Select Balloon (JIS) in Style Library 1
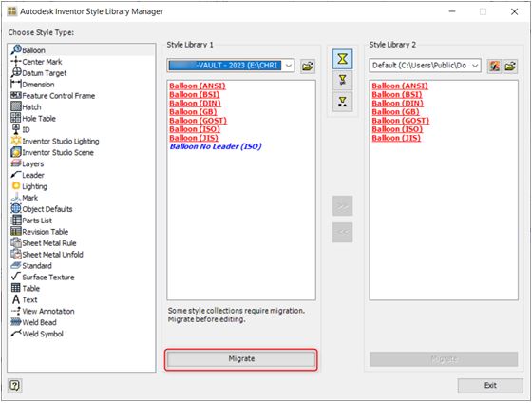Image resolution: width=532 pixels, height=403 pixels. click(194, 138)
